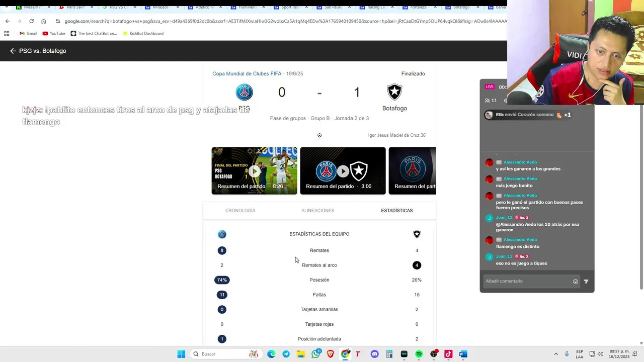Open File Explorer from taskbar
Screen dimensions: 644x362
301,354
